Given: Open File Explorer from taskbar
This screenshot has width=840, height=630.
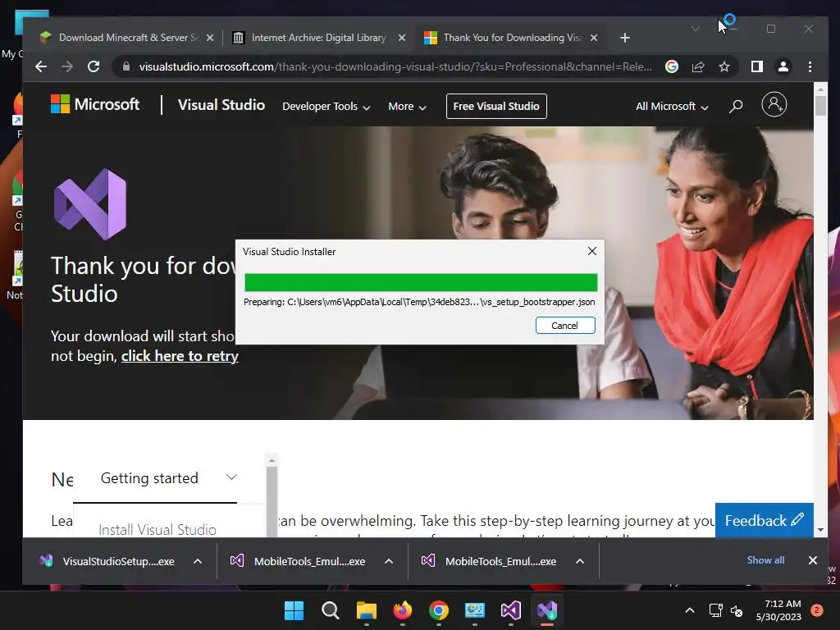Looking at the screenshot, I should (367, 610).
